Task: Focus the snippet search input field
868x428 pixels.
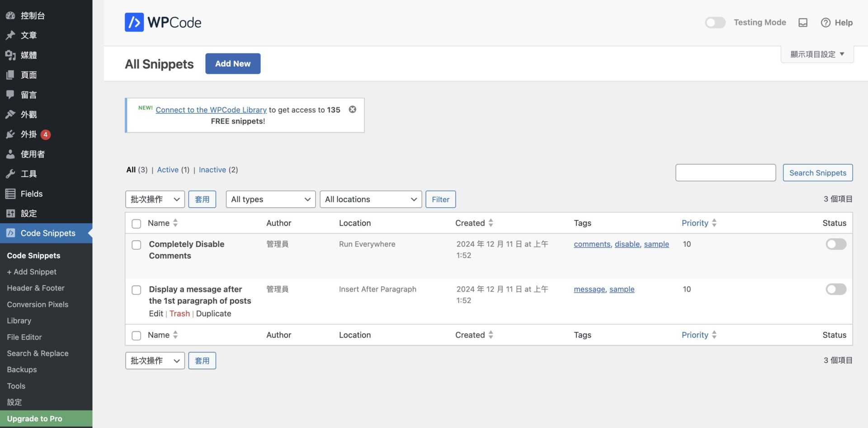Action: click(x=726, y=173)
